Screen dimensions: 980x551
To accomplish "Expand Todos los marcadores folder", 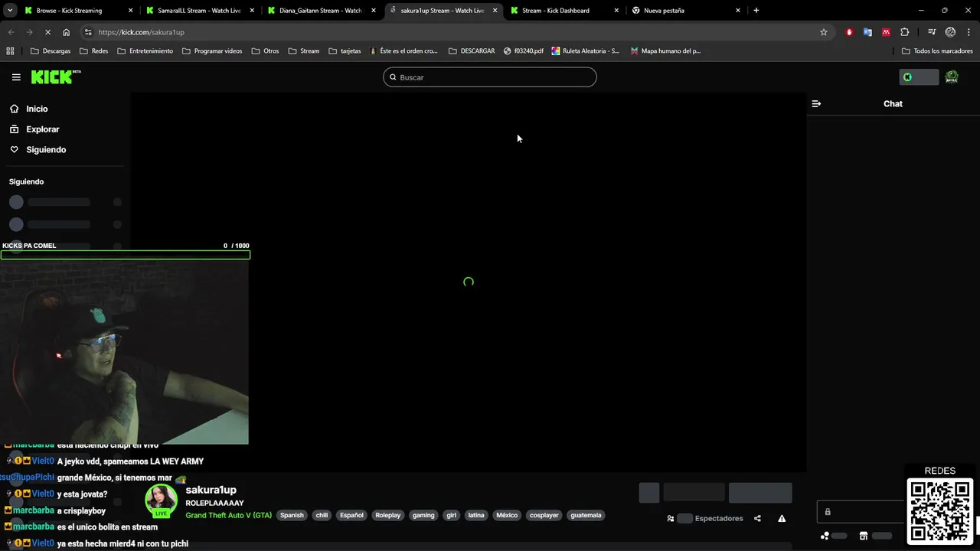I will coord(937,51).
